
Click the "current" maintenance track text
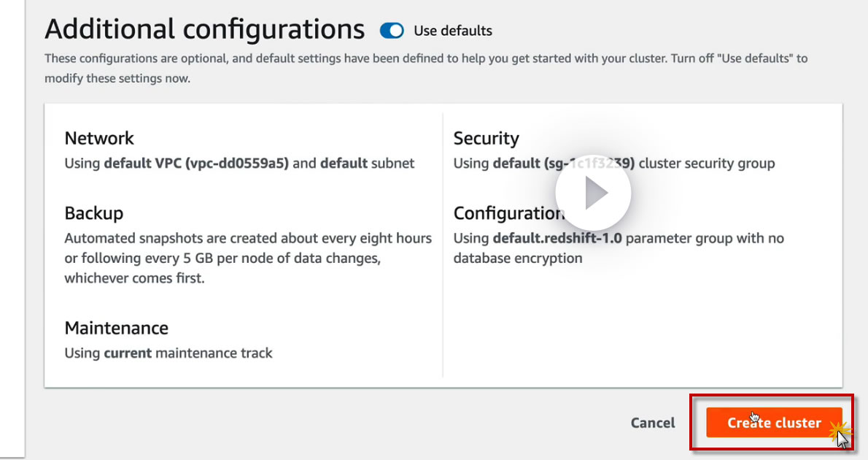pyautogui.click(x=128, y=353)
